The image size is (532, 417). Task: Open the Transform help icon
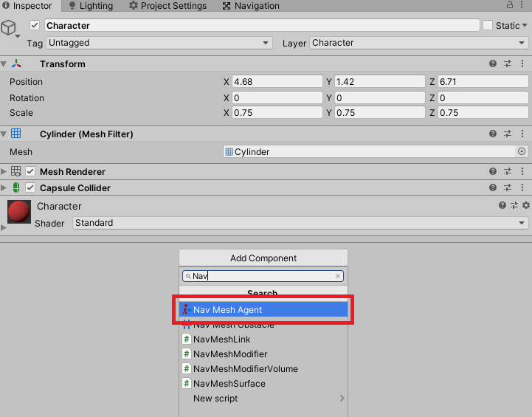[x=493, y=63]
